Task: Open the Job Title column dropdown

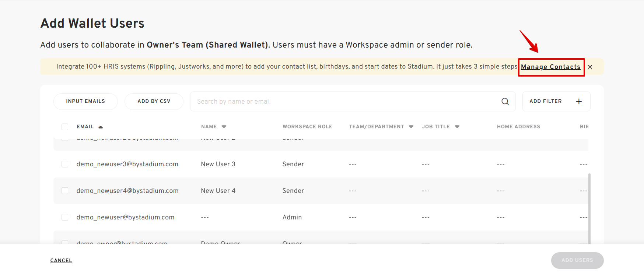Action: [x=457, y=127]
